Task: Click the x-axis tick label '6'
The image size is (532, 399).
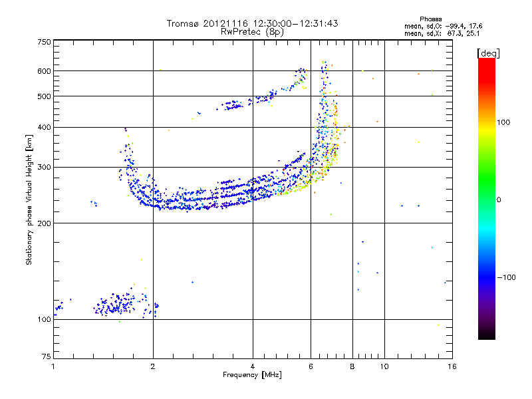Action: click(x=311, y=366)
